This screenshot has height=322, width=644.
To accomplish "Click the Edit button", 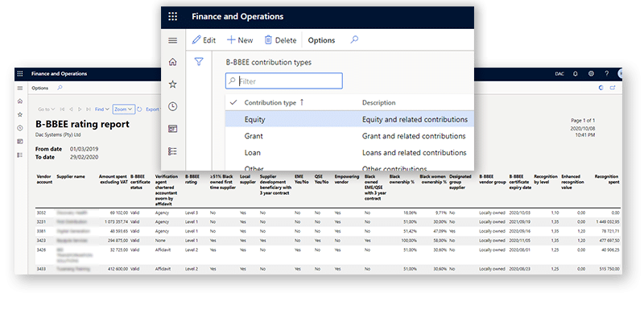I will [x=204, y=40].
